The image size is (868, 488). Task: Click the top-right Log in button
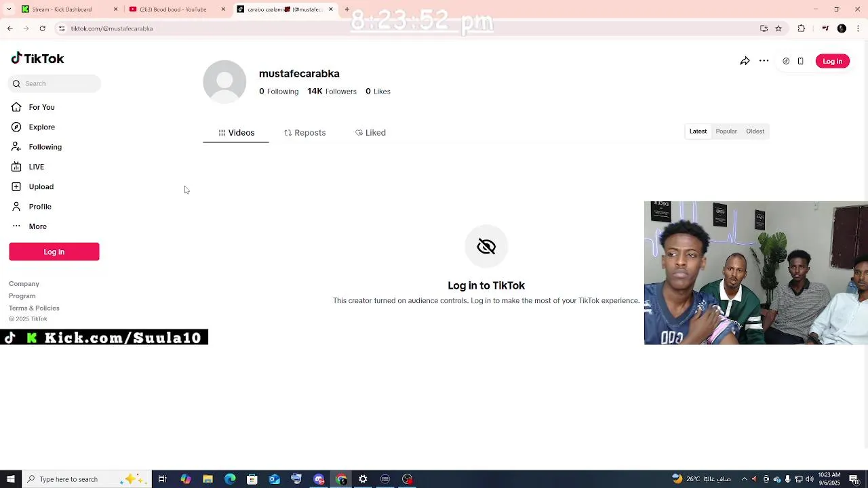coord(832,61)
